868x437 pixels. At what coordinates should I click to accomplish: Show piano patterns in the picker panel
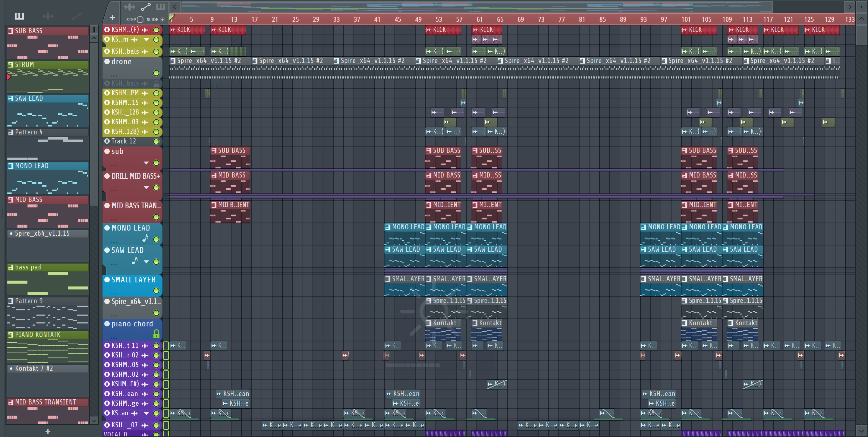pyautogui.click(x=19, y=16)
